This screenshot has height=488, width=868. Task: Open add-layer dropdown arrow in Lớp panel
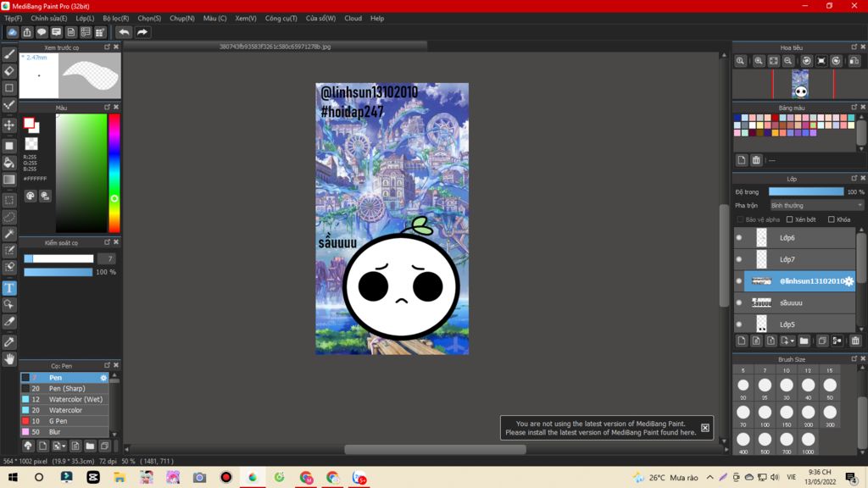(793, 341)
